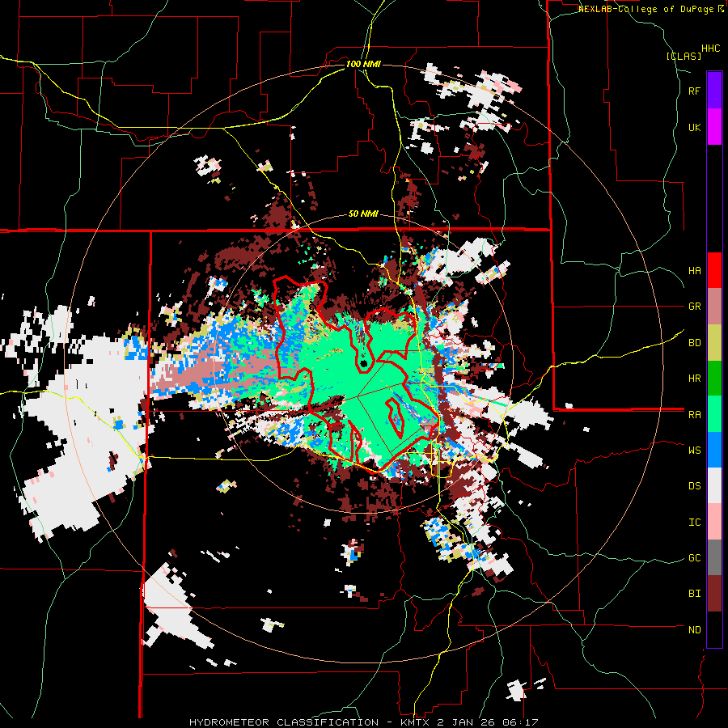
Task: Click the pink IC legend swatch
Action: (x=714, y=522)
